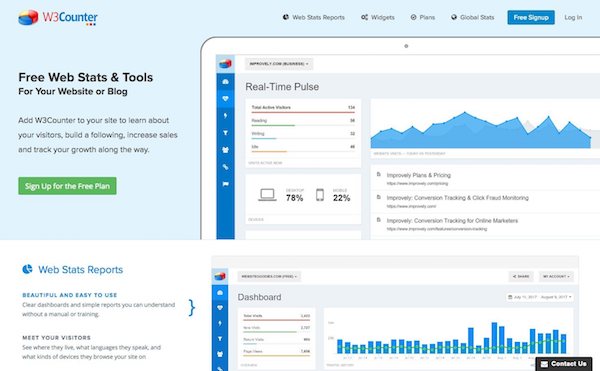Click the Free Web Stats & Tools headline
The image size is (600, 371).
pos(86,77)
